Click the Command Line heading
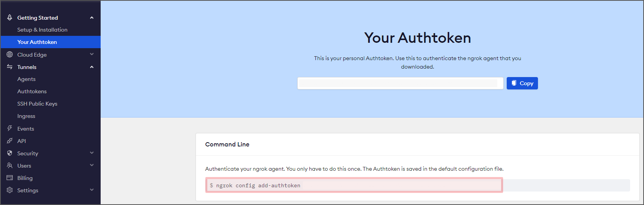Image resolution: width=644 pixels, height=205 pixels. [x=227, y=145]
